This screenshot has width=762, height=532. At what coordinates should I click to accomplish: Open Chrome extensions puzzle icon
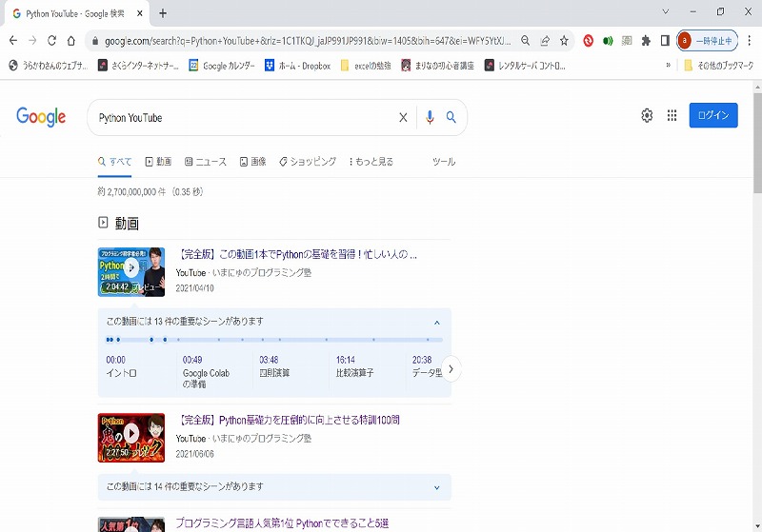point(646,41)
